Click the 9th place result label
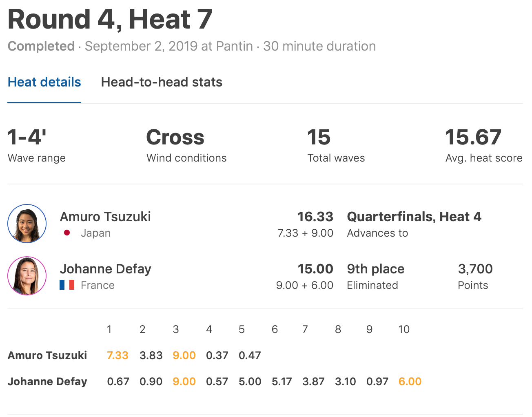Viewport: 532px width, 417px height. 376,269
